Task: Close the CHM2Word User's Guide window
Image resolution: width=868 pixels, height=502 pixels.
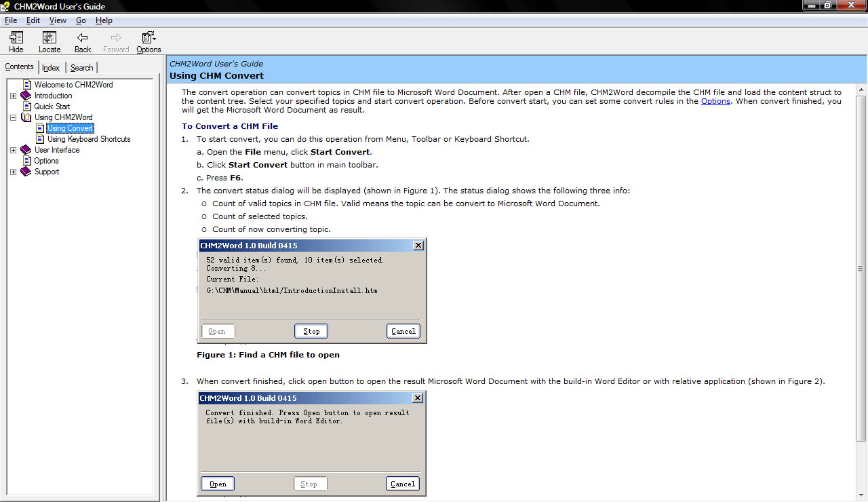Action: [851, 5]
